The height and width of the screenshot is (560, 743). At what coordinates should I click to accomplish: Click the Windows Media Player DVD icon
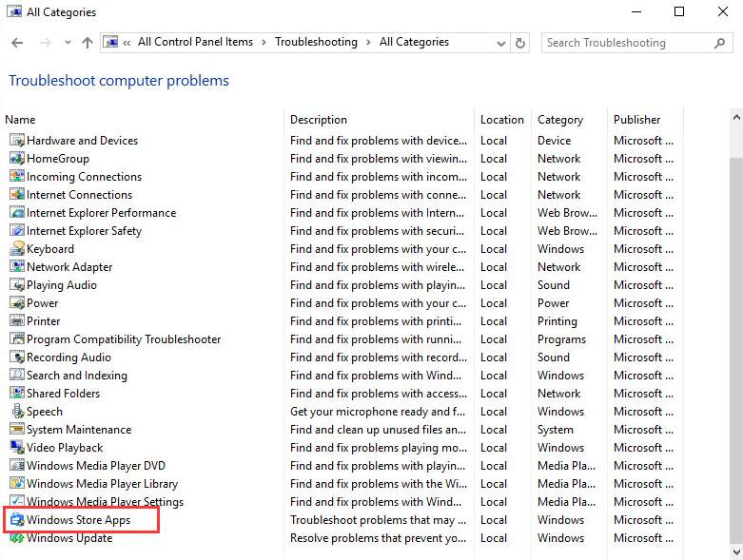(17, 465)
